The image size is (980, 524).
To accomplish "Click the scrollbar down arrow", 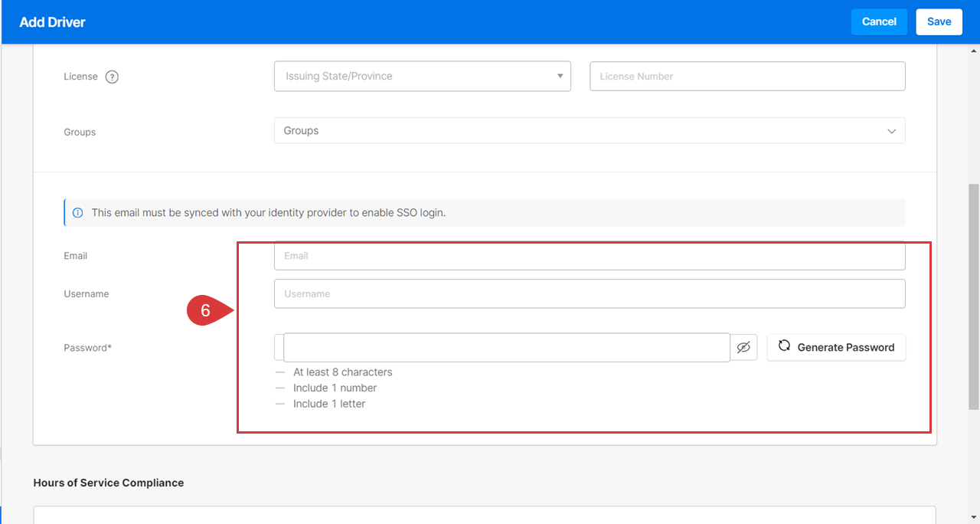I will pos(973,517).
